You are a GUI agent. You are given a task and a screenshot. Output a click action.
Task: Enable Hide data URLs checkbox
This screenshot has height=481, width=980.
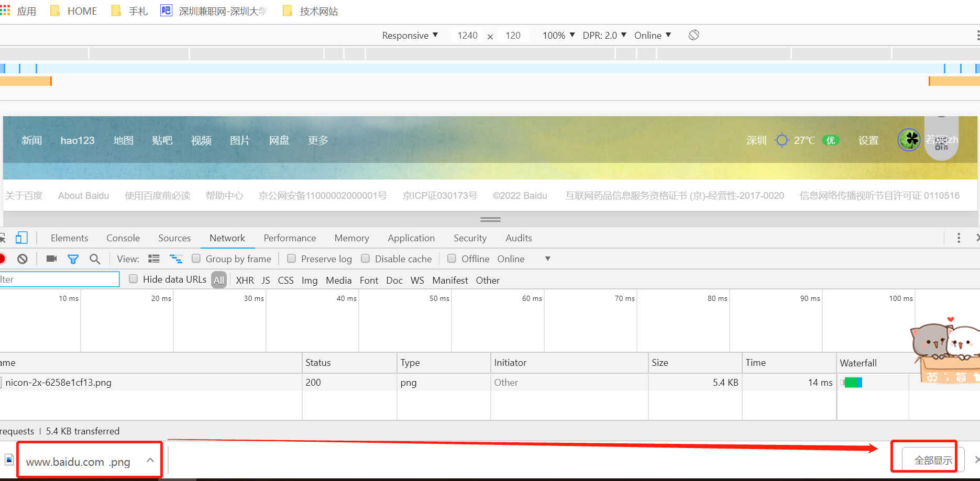pos(133,279)
